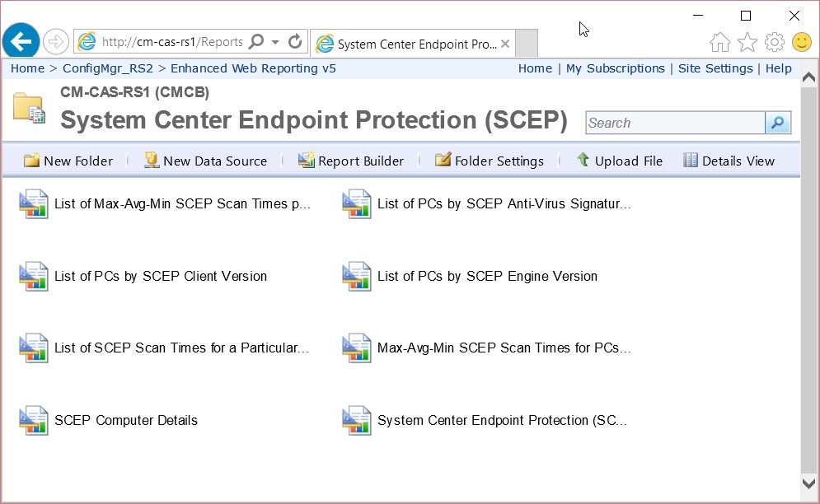Click the Refresh page icon
820x504 pixels.
coord(295,41)
